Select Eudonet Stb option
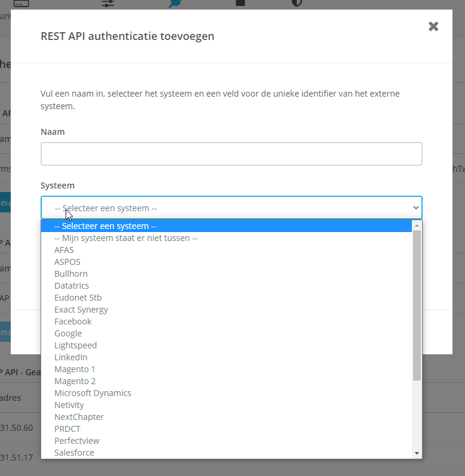 click(78, 298)
